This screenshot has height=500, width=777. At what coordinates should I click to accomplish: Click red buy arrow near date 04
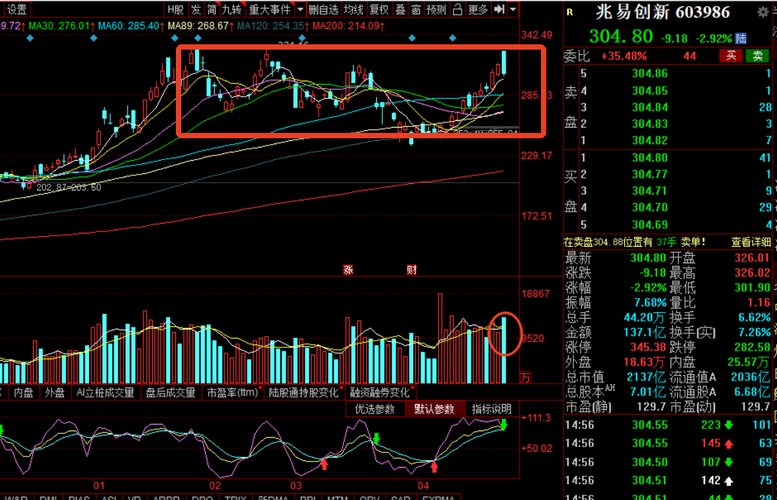pyautogui.click(x=434, y=466)
